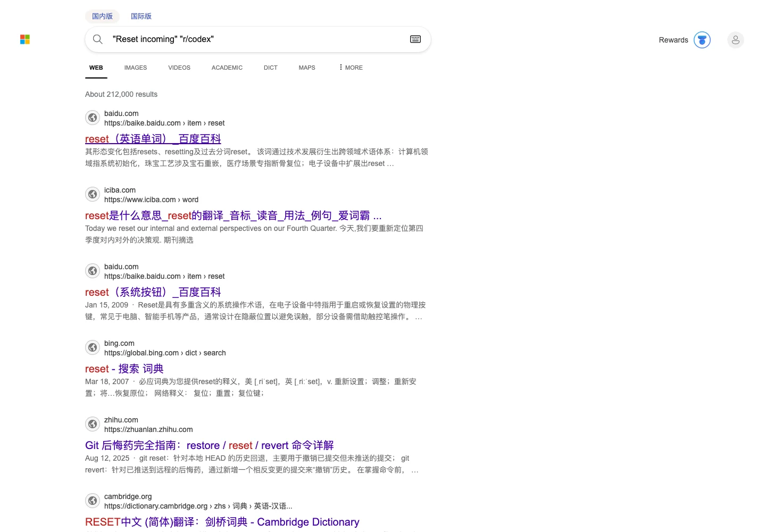
Task: Open reset - 搜索 词典 result
Action: (124, 369)
